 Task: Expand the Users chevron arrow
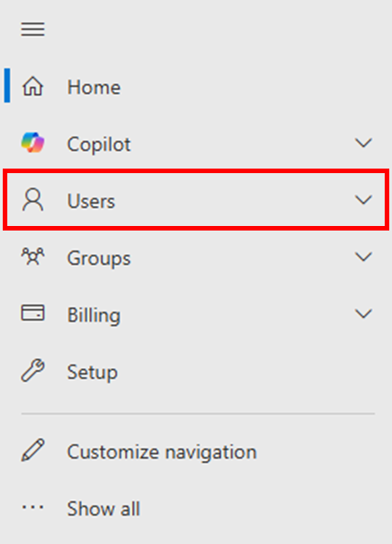pyautogui.click(x=364, y=200)
